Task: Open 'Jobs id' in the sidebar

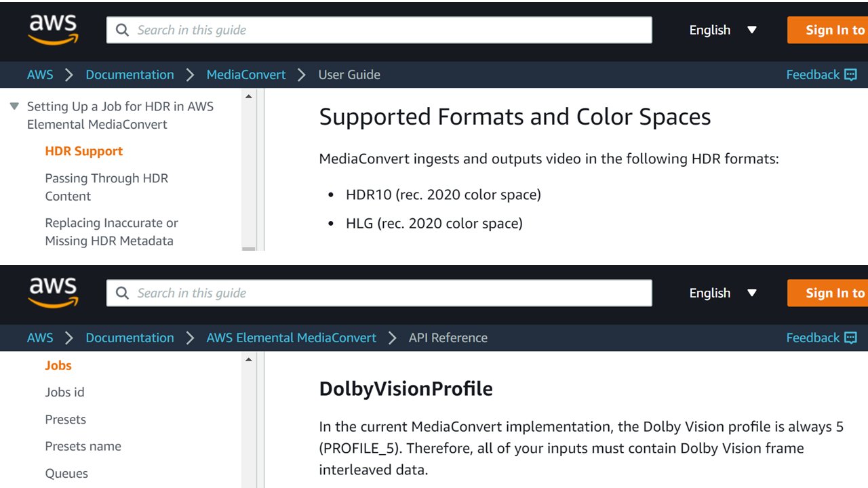Action: pyautogui.click(x=64, y=392)
